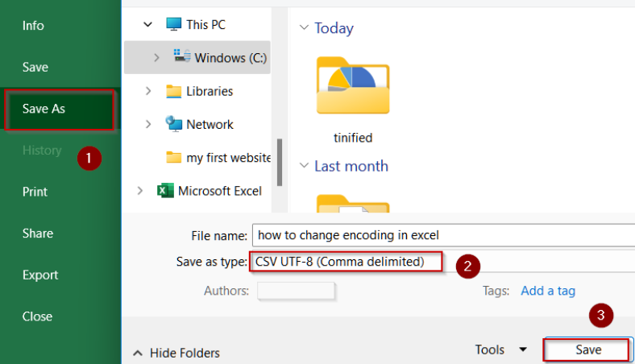
Task: Select the Windows (C:) drive icon
Action: coord(181,56)
